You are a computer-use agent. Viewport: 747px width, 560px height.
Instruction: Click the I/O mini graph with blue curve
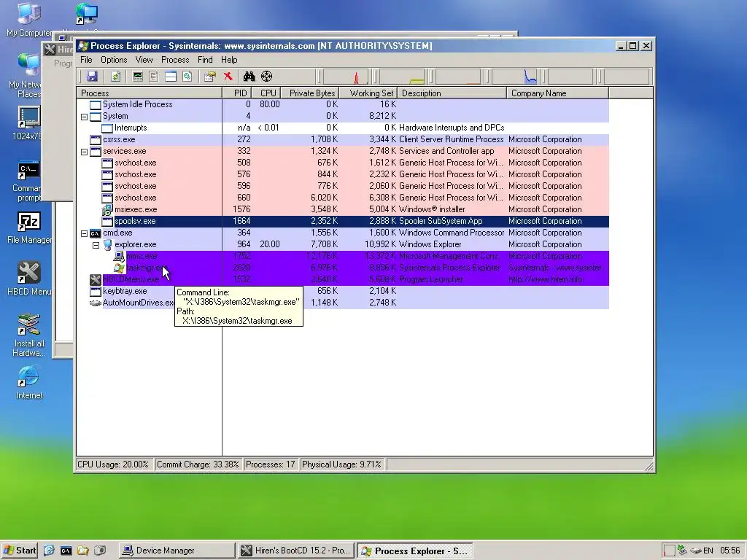click(514, 77)
